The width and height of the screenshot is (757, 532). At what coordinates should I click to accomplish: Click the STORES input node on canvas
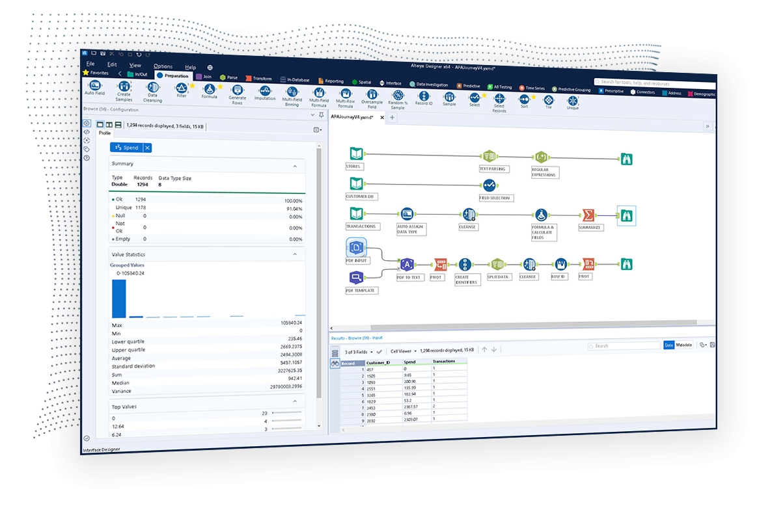(x=356, y=154)
